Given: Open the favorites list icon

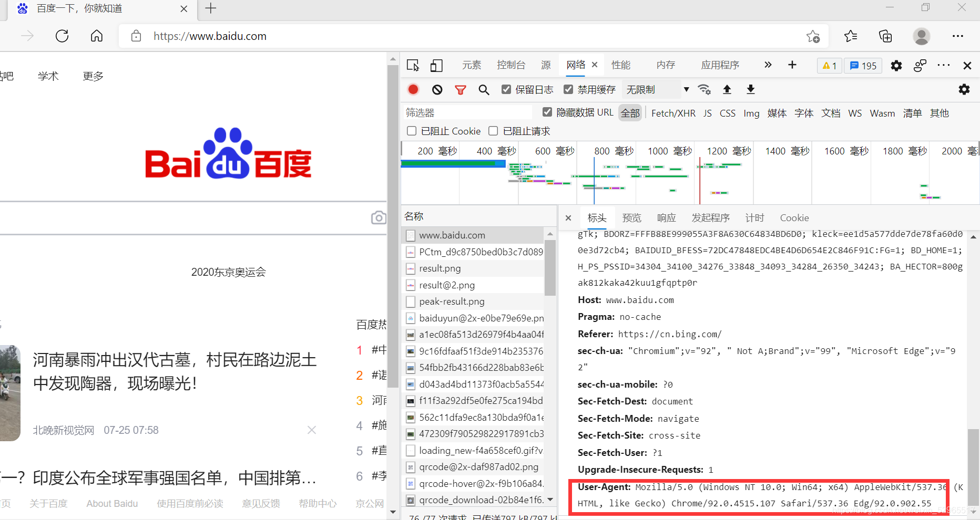Looking at the screenshot, I should click(851, 36).
